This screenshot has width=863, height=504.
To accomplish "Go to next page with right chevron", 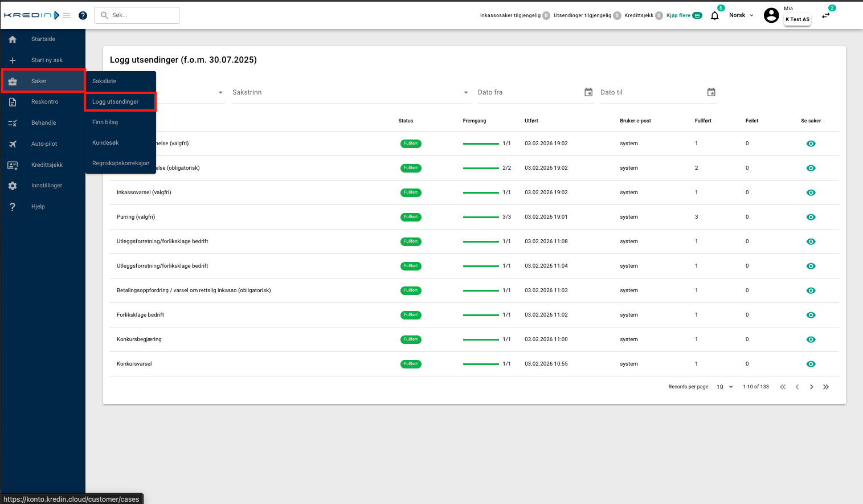I will [811, 387].
